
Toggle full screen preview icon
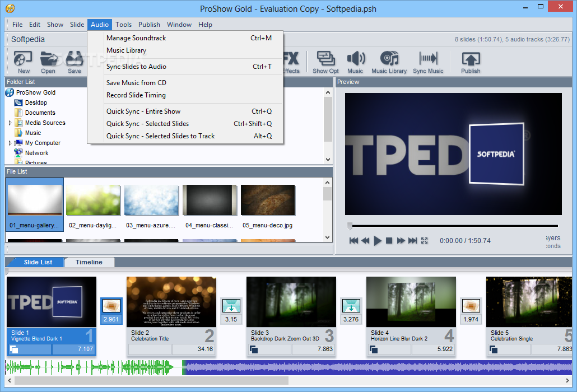(x=424, y=240)
